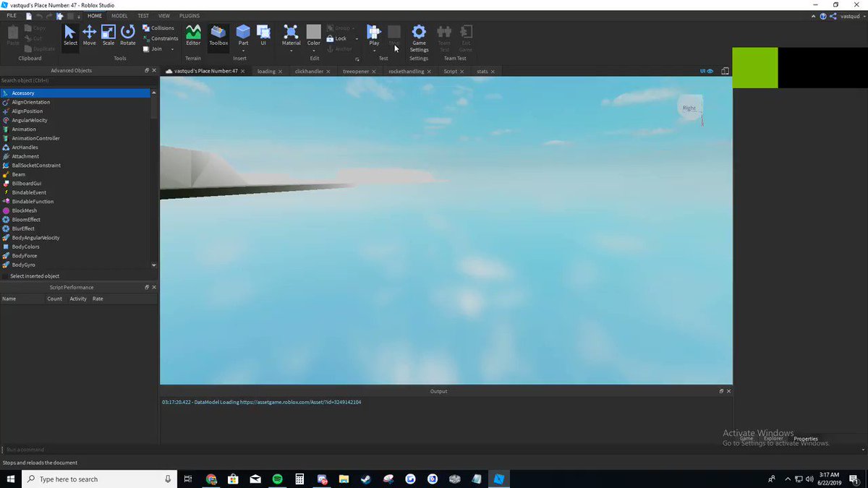Click the Right face of view selector
Screen dimensions: 868x488
[x=689, y=108]
